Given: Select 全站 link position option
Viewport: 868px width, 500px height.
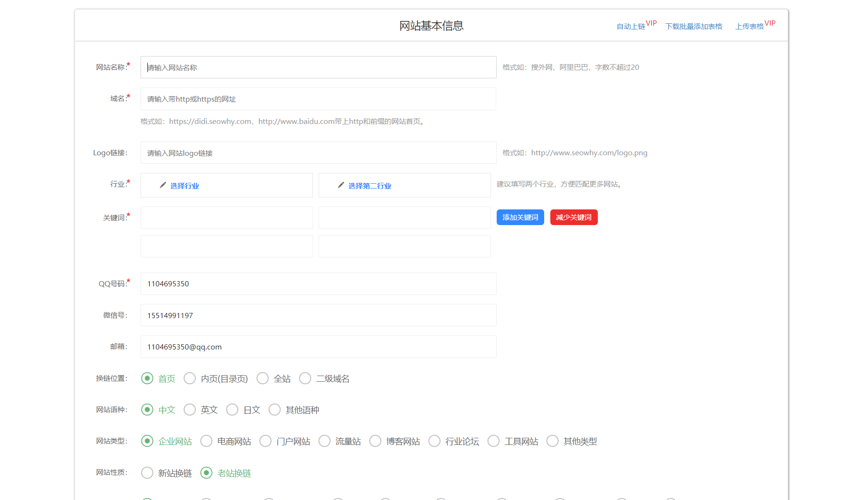Looking at the screenshot, I should [263, 378].
